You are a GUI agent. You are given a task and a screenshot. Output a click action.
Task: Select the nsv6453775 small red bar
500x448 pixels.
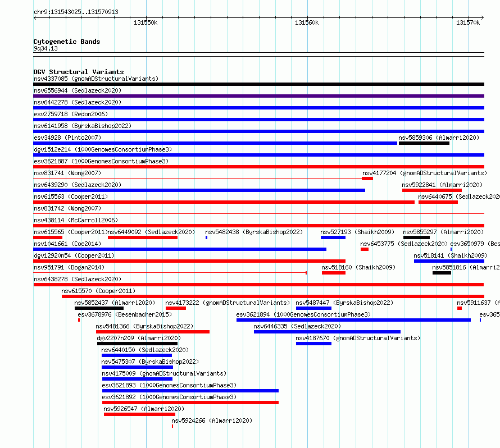point(365,249)
